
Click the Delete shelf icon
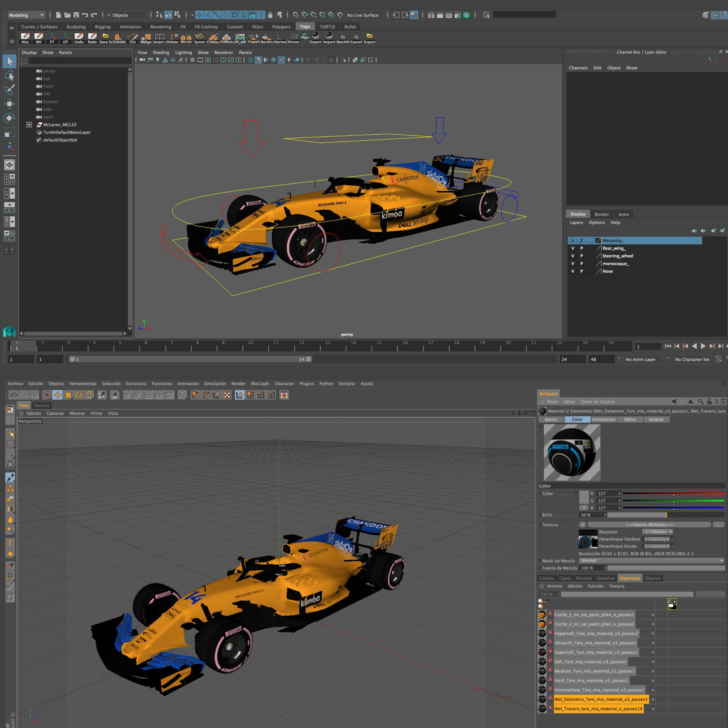coord(172,38)
